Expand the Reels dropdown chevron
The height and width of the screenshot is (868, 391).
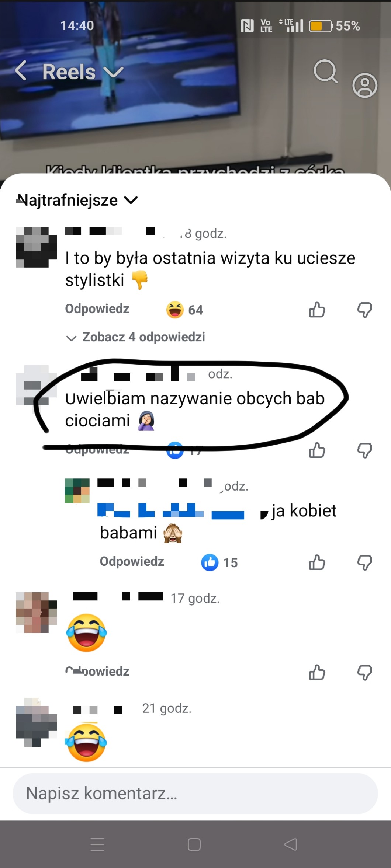click(113, 72)
